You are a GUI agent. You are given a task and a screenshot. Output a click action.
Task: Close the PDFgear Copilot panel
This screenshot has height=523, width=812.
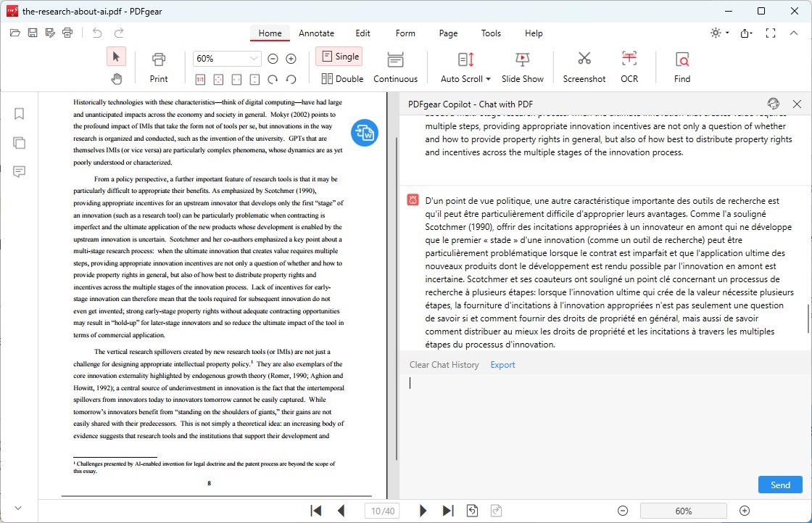(797, 104)
